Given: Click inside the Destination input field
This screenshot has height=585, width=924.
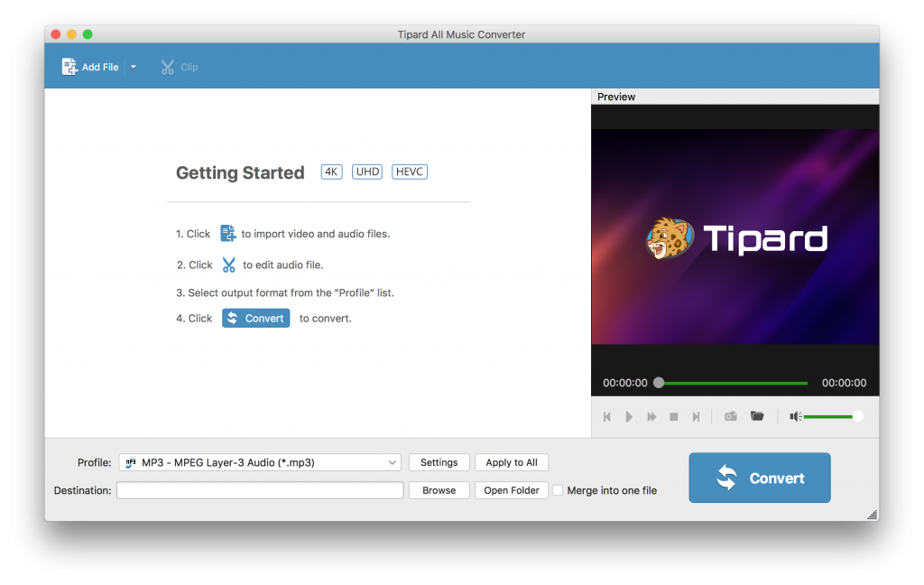Looking at the screenshot, I should click(x=260, y=489).
